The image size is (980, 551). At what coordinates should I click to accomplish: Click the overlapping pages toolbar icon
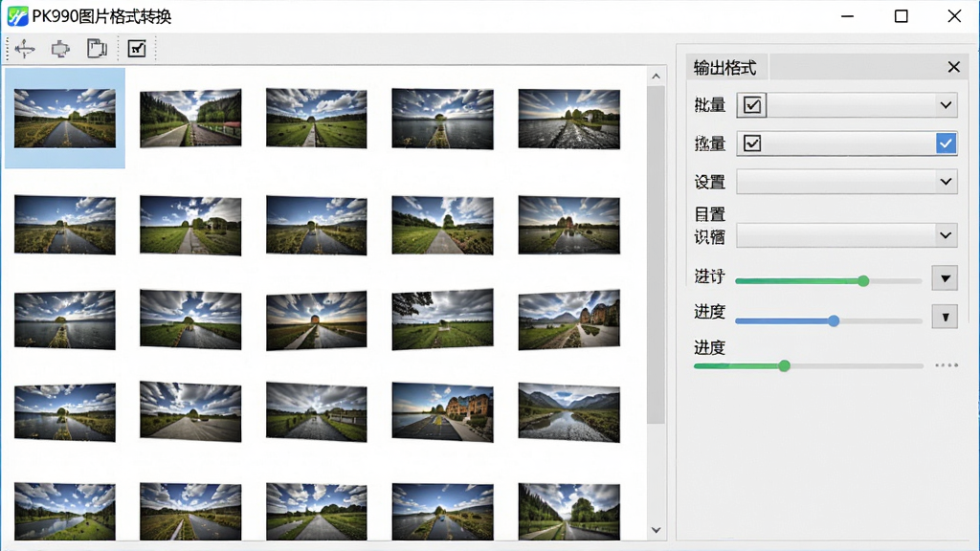click(97, 49)
